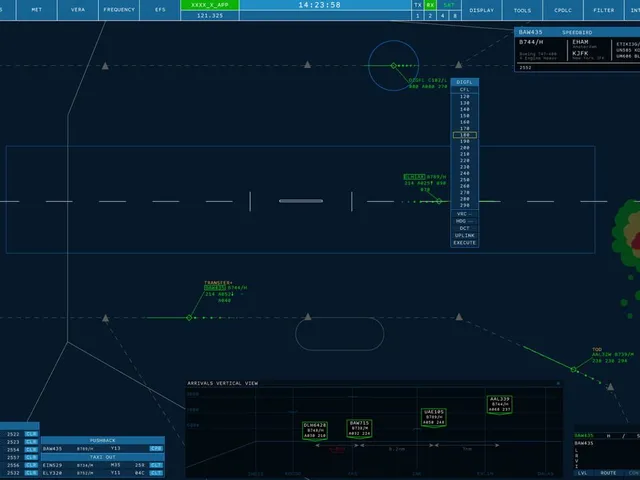The width and height of the screenshot is (640, 480).
Task: Open the VERA menu
Action: [78, 10]
